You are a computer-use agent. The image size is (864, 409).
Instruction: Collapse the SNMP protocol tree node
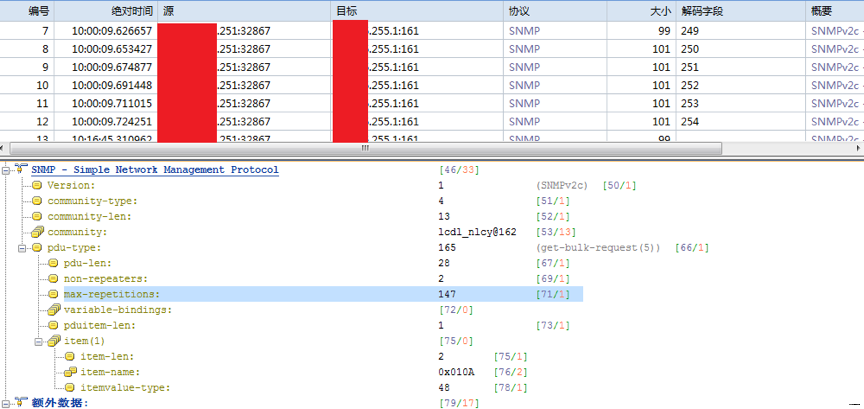(7, 170)
